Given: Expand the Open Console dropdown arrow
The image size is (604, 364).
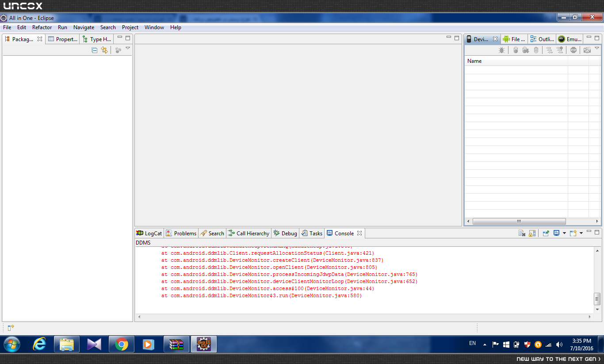Looking at the screenshot, I should (581, 233).
